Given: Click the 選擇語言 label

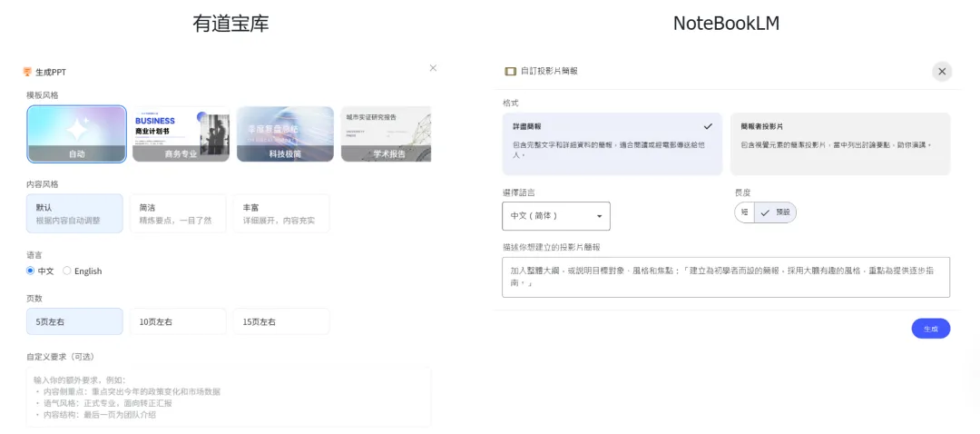Looking at the screenshot, I should point(519,192).
